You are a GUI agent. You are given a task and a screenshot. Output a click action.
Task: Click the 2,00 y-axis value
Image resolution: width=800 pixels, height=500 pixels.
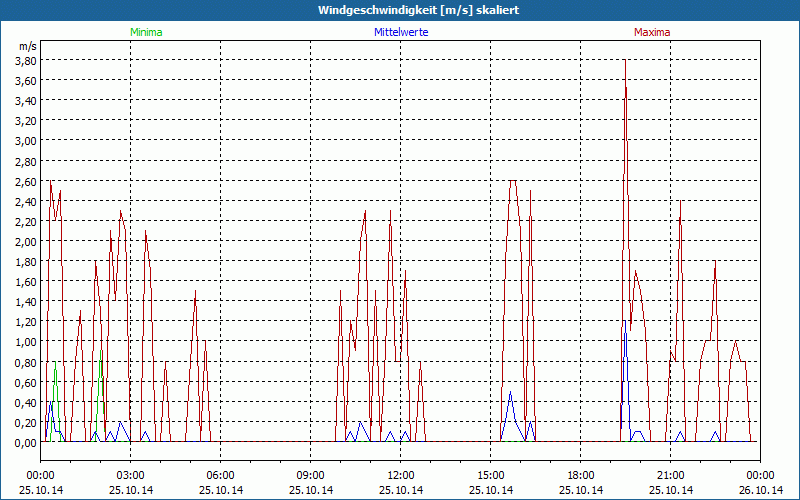pyautogui.click(x=26, y=242)
